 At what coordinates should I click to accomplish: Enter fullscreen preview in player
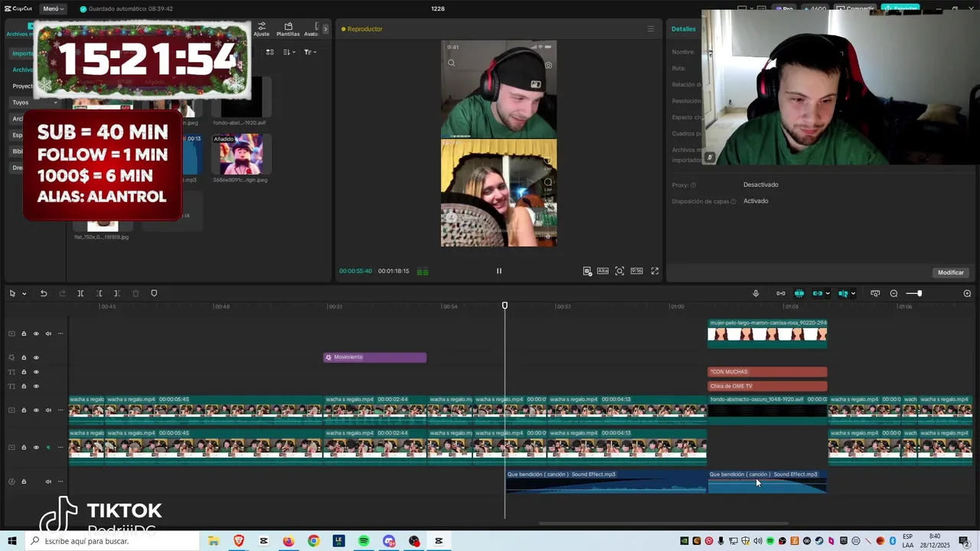click(655, 271)
